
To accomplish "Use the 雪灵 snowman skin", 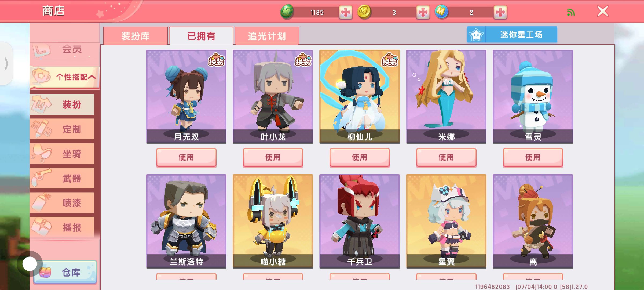I will (x=533, y=157).
